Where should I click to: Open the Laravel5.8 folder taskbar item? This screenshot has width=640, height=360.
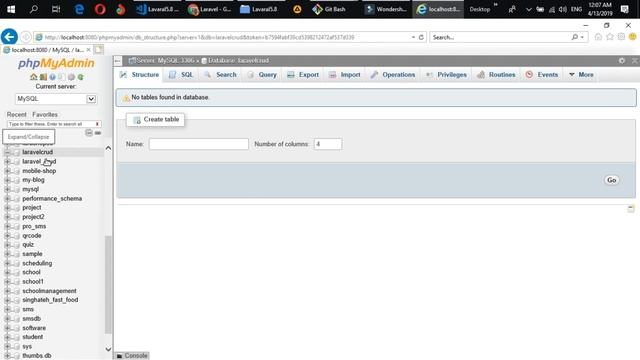pyautogui.click(x=259, y=9)
